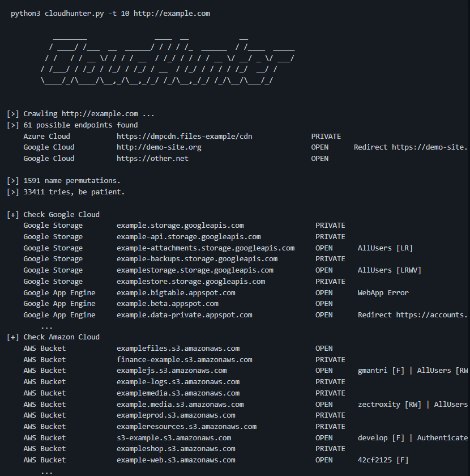Select the host example.storage.googleapis.com
The height and width of the screenshot is (476, 470).
pyautogui.click(x=180, y=226)
